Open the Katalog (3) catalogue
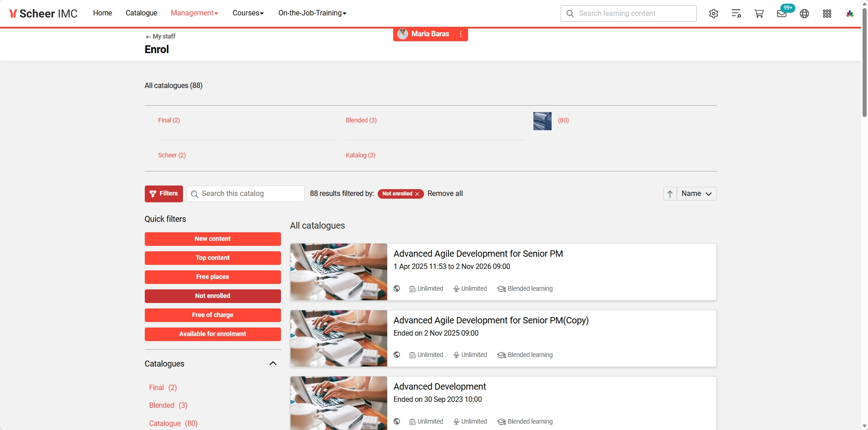 click(360, 155)
